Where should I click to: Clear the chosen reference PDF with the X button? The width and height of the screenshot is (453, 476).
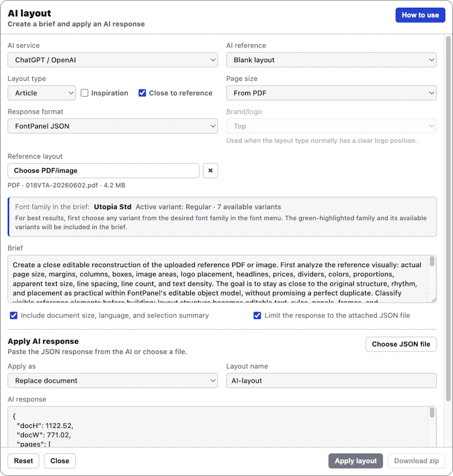coord(210,170)
